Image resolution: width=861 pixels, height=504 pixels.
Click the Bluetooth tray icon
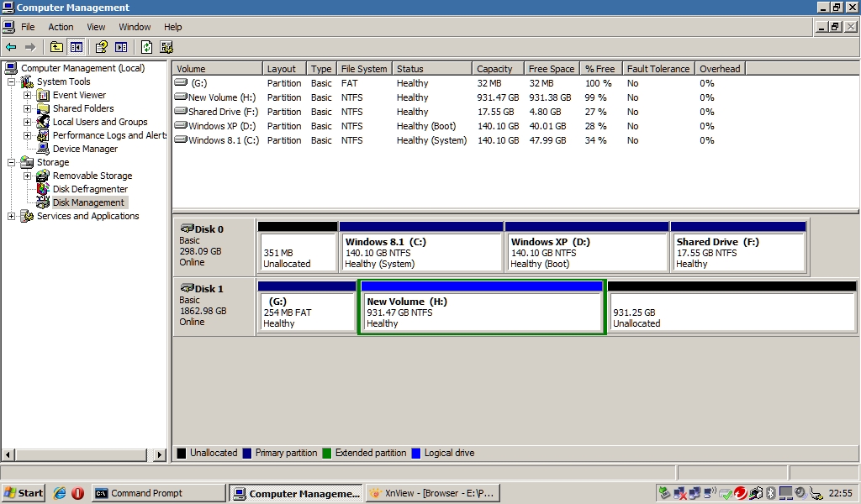tap(770, 493)
